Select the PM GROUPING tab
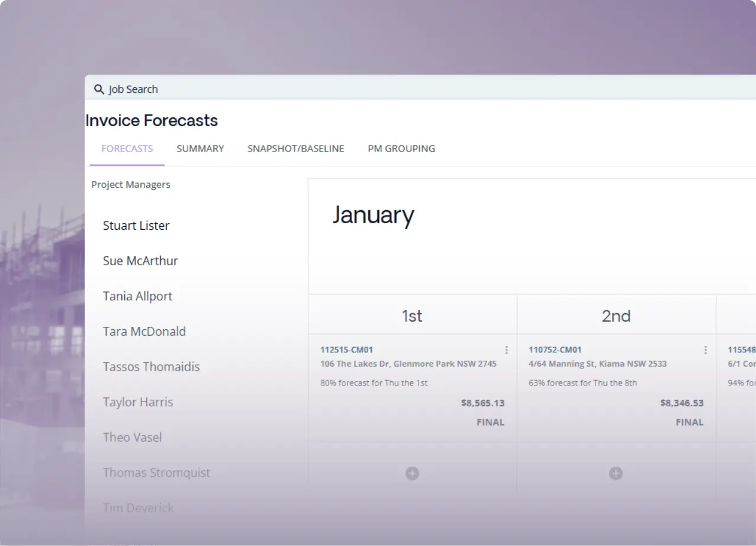The height and width of the screenshot is (546, 756). [401, 149]
